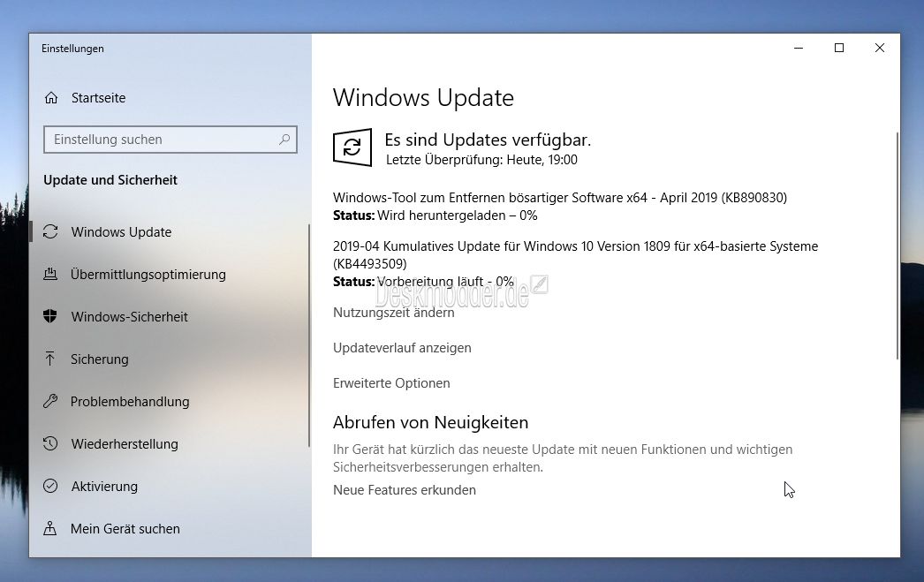Screen dimensions: 924x582
Task: Click the Übermittlungsoptimierung sidebar icon
Action: 50,275
